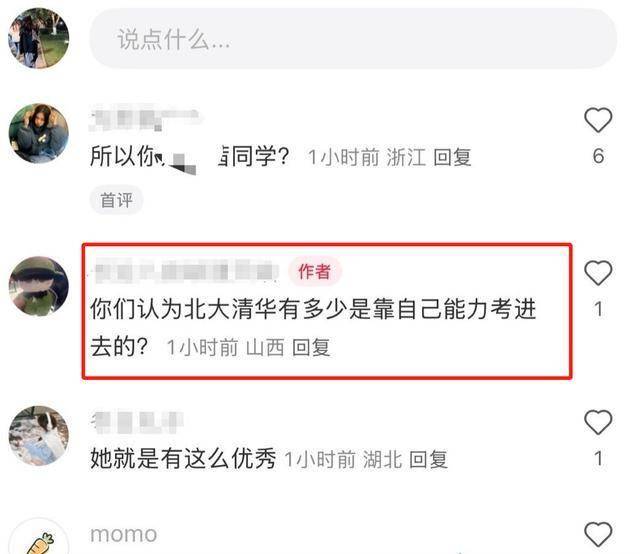
Task: Open blurred username above 她就是有这么优秀
Action: tap(137, 422)
